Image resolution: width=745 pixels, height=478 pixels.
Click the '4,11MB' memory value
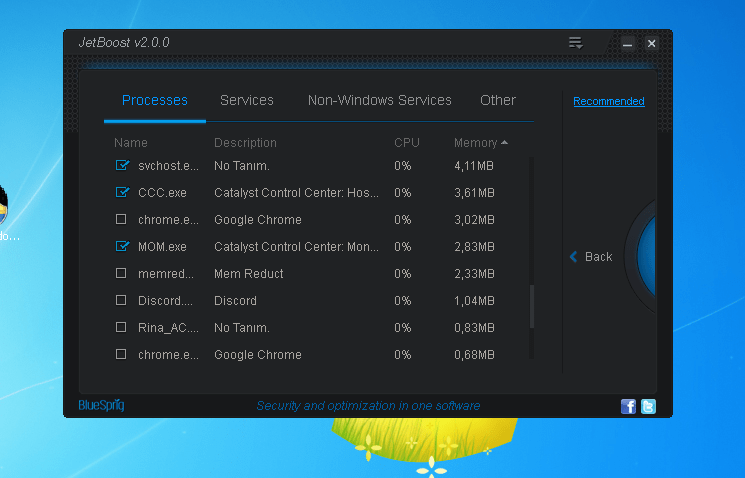474,166
